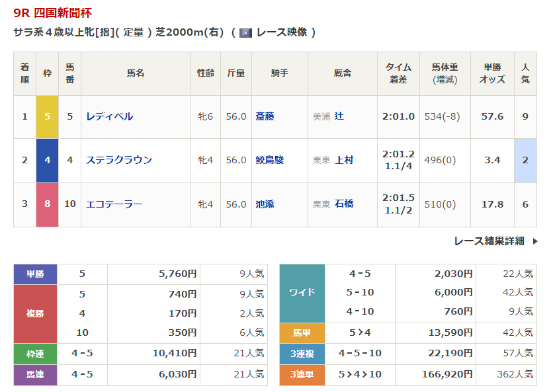Select the ワイド payout label
The width and height of the screenshot is (549, 392).
302,292
